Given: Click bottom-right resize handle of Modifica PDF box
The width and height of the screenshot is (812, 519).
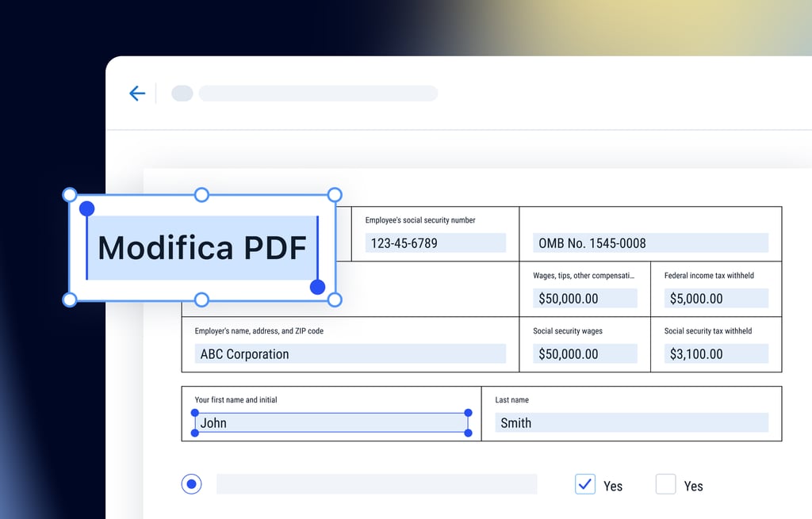Looking at the screenshot, I should (x=335, y=300).
